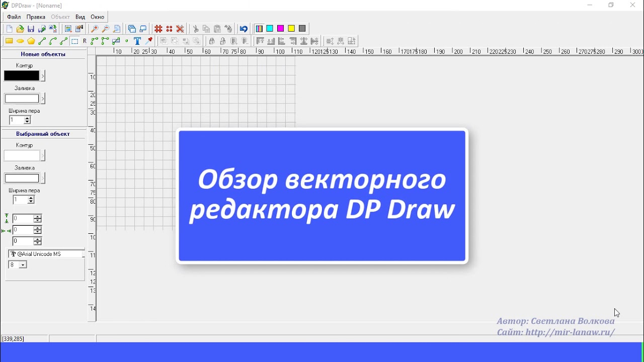Click the Выбранный объект panel header
This screenshot has width=644, height=362.
[43, 134]
